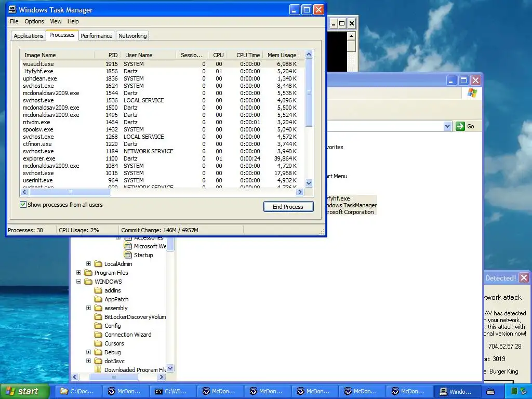The height and width of the screenshot is (399, 532).
Task: Expand the assembly folder node
Action: coord(88,308)
